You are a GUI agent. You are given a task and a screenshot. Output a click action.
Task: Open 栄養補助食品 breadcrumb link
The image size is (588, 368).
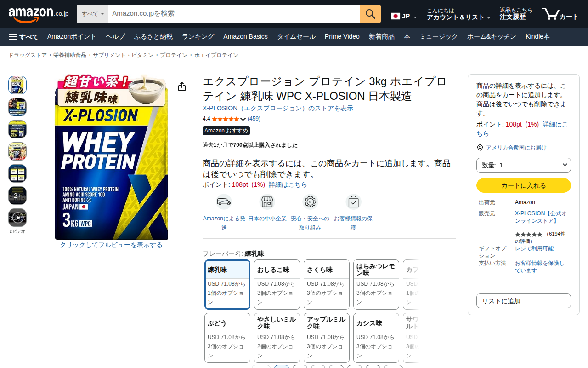coord(70,55)
